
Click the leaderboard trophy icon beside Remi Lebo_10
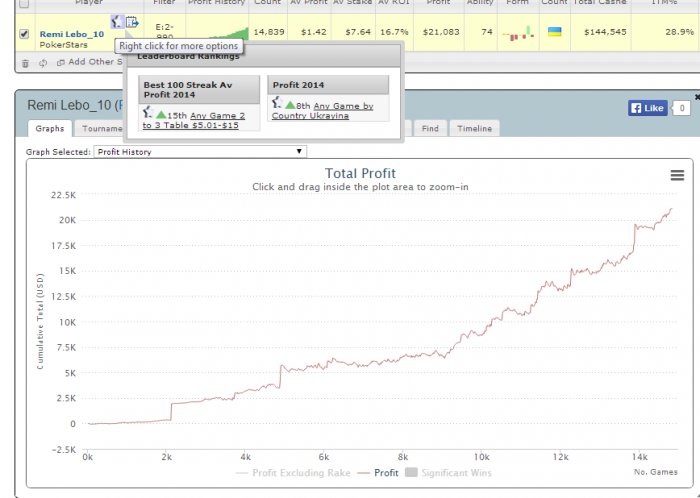(116, 22)
